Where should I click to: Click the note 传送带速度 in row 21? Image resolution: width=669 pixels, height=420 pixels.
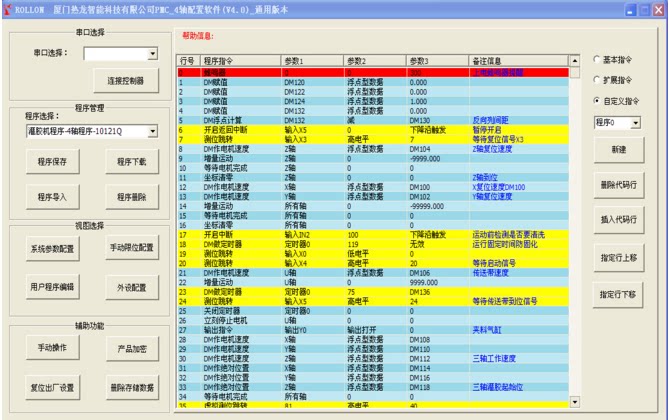491,273
